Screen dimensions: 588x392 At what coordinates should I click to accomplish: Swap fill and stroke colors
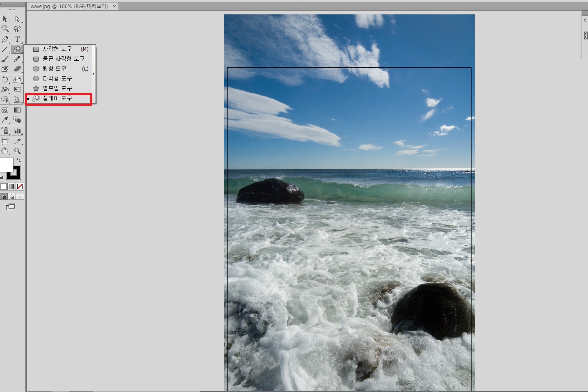point(19,160)
